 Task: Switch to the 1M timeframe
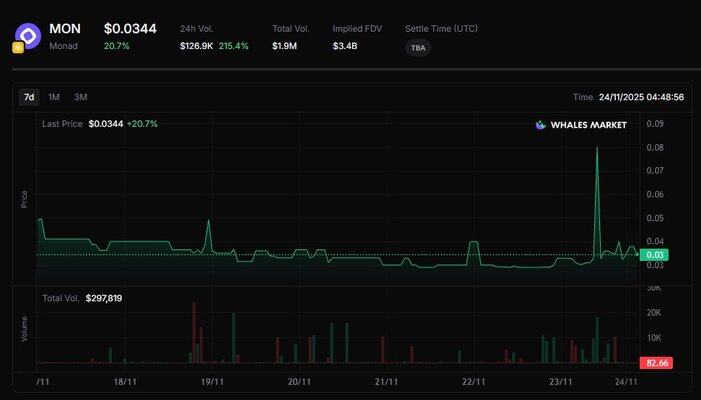[x=54, y=97]
